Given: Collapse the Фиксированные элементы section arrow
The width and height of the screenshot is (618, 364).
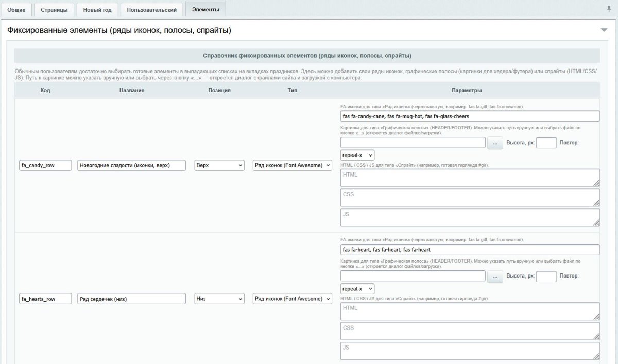Looking at the screenshot, I should [x=604, y=30].
